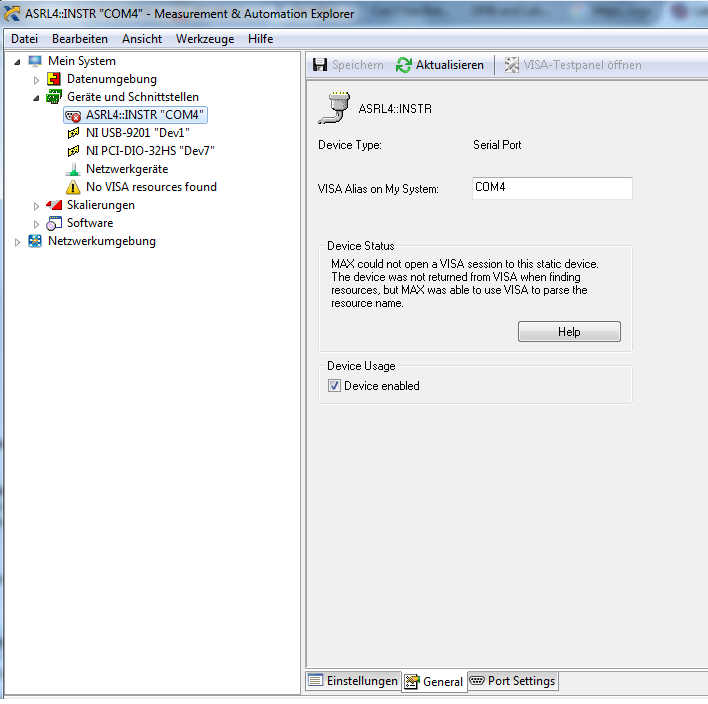Select Software label in tree
Viewport: 708px width, 704px height.
pyautogui.click(x=90, y=223)
